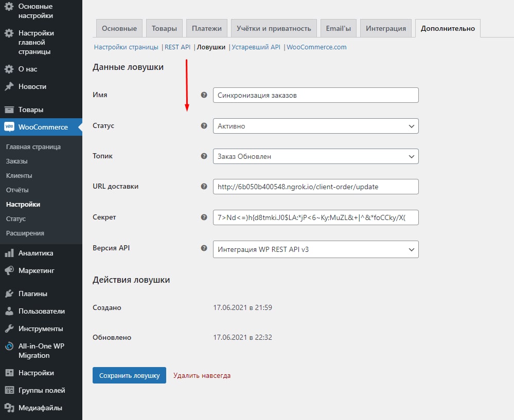514x420 pixels.
Task: Expand the Топик dropdown
Action: pos(315,156)
